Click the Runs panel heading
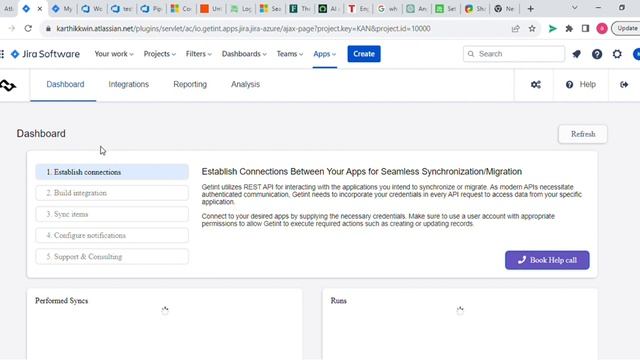This screenshot has height=360, width=640. point(338,301)
